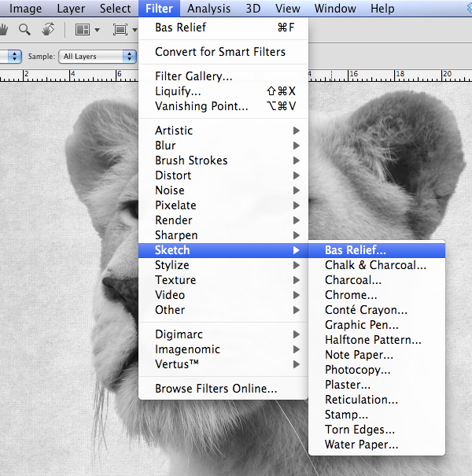Open the Screen Mode dropdown arrow

click(135, 30)
